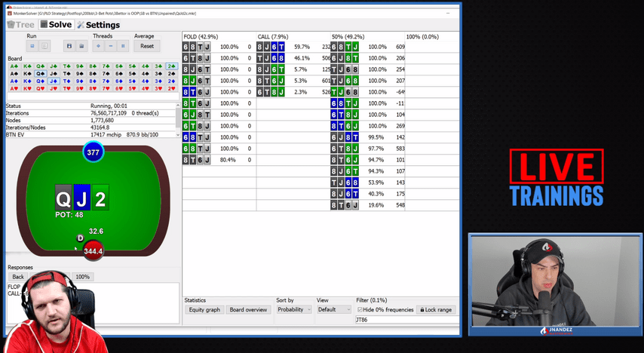
Task: Open the Equity graph
Action: click(x=204, y=309)
